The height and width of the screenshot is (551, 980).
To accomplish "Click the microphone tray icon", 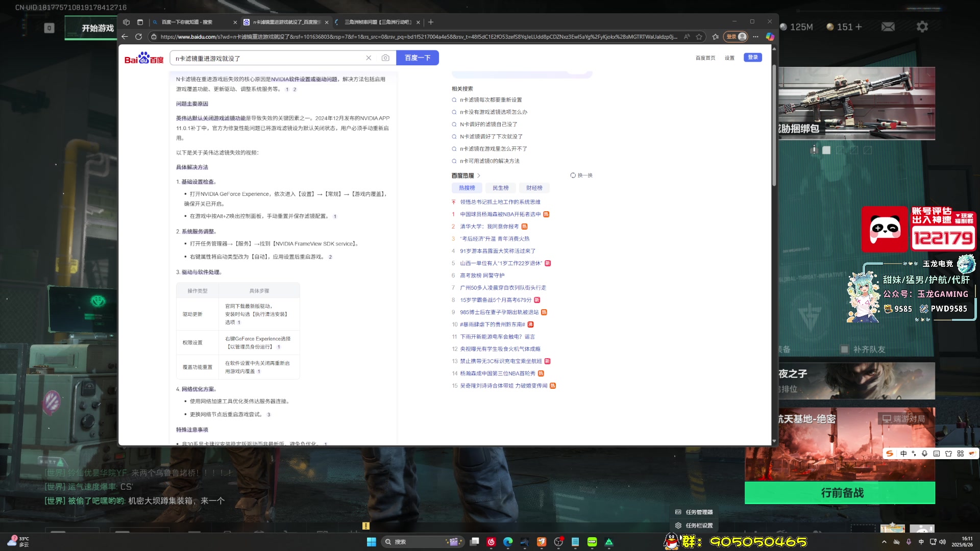I will (x=909, y=542).
